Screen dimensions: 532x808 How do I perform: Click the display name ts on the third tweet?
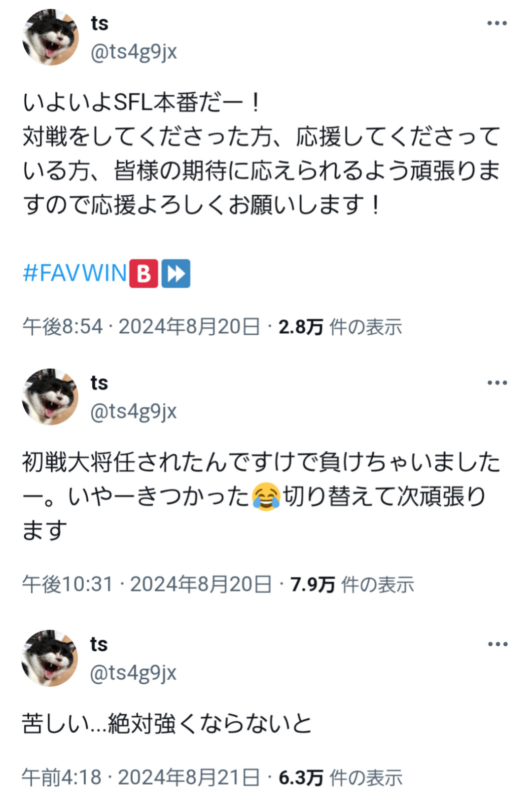pos(99,644)
